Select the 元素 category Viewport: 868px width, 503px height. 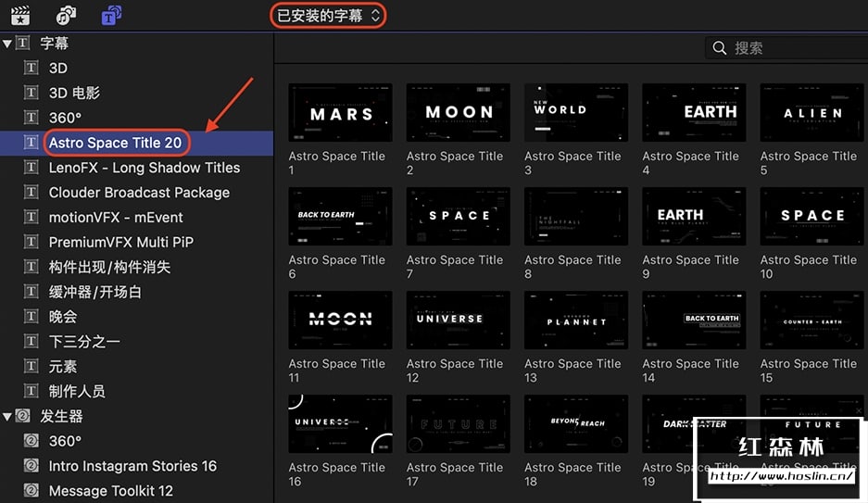tap(63, 366)
